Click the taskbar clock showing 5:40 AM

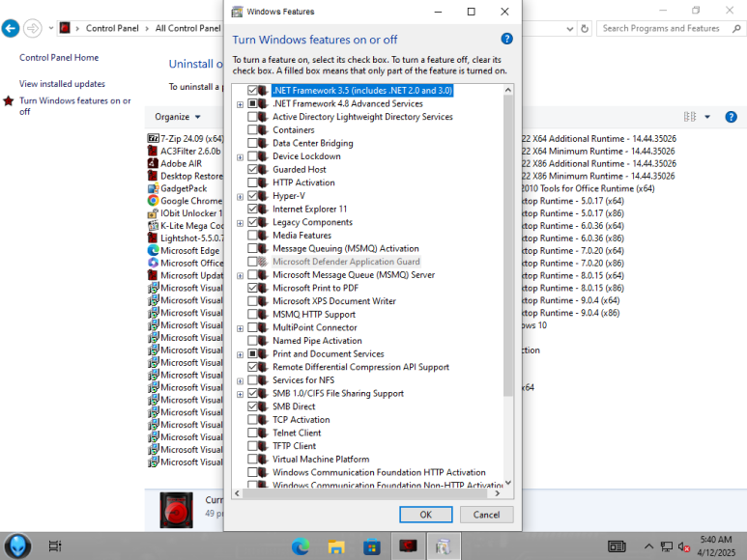coord(716,546)
